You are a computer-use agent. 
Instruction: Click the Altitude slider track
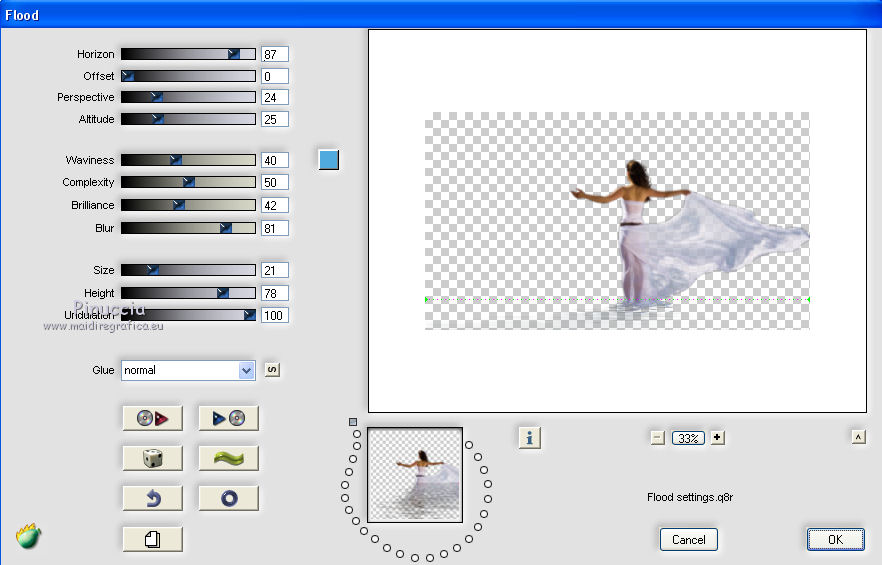coord(188,119)
